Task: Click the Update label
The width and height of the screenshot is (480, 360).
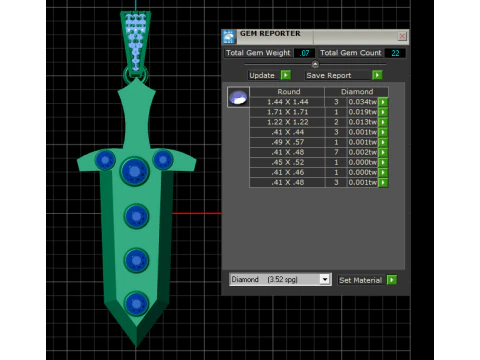Action: pyautogui.click(x=262, y=75)
